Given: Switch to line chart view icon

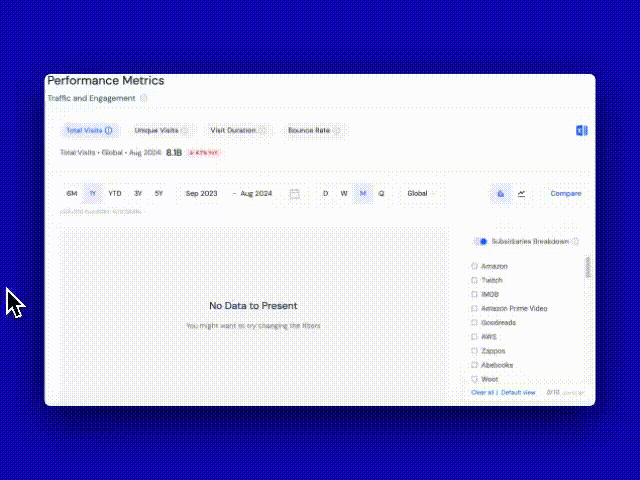Looking at the screenshot, I should 521,194.
